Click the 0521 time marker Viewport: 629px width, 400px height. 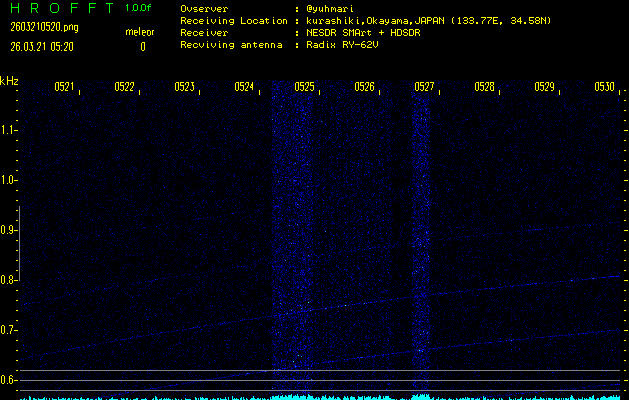click(x=64, y=87)
